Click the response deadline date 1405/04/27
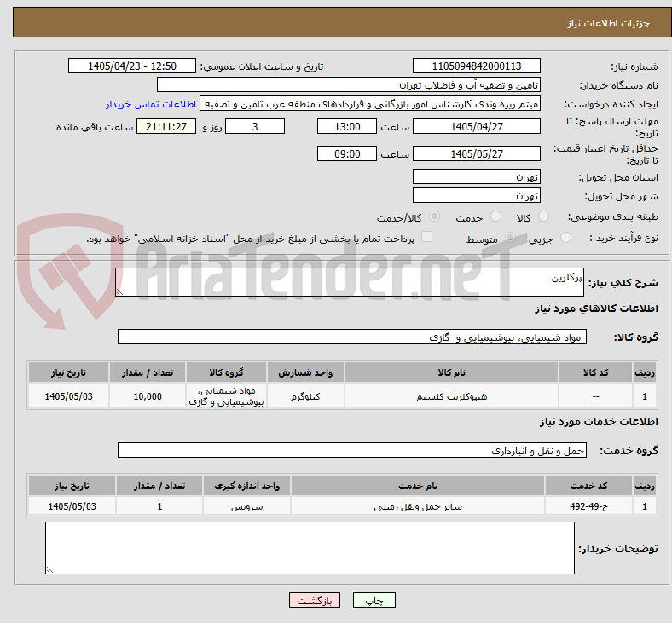 click(476, 126)
